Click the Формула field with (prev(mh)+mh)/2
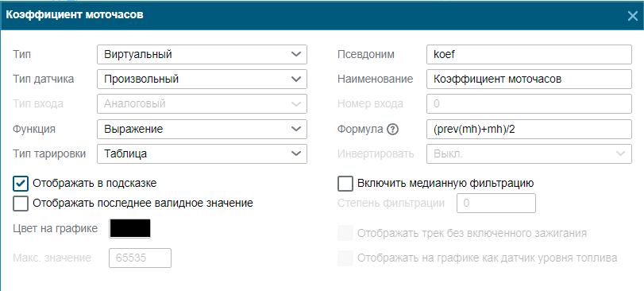This screenshot has height=291, width=644. click(530, 129)
